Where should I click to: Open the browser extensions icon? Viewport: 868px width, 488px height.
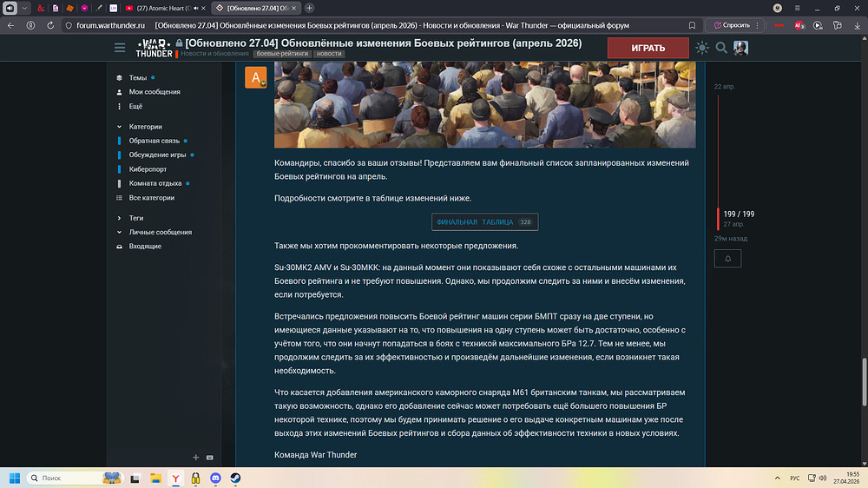tap(837, 25)
